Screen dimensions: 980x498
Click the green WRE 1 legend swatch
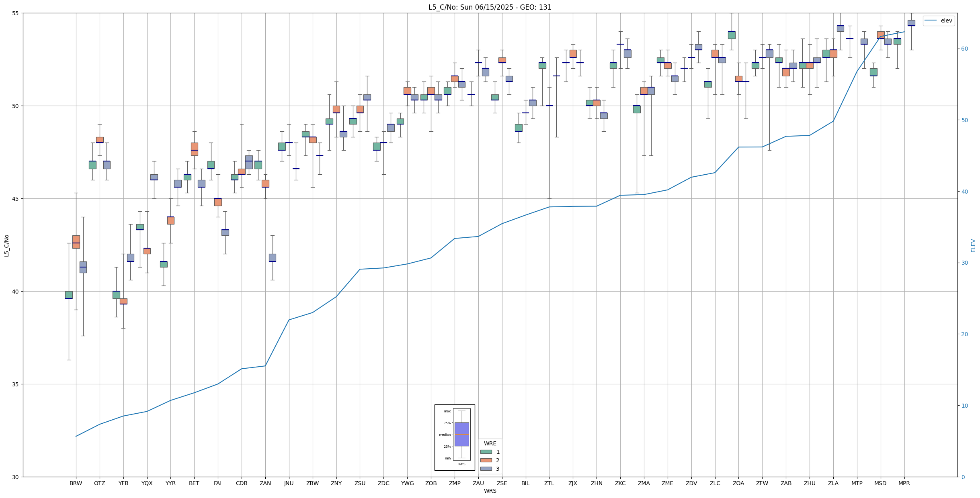(x=486, y=452)
